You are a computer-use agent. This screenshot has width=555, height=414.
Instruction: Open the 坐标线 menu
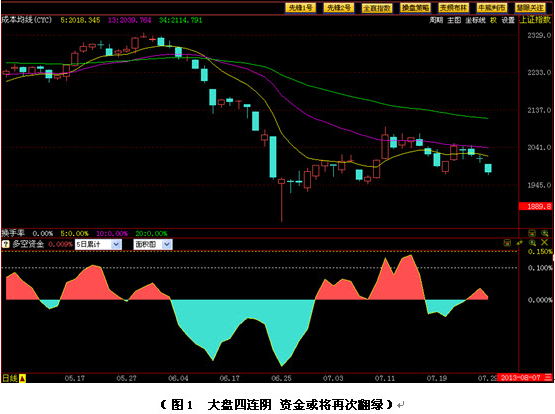(x=475, y=20)
